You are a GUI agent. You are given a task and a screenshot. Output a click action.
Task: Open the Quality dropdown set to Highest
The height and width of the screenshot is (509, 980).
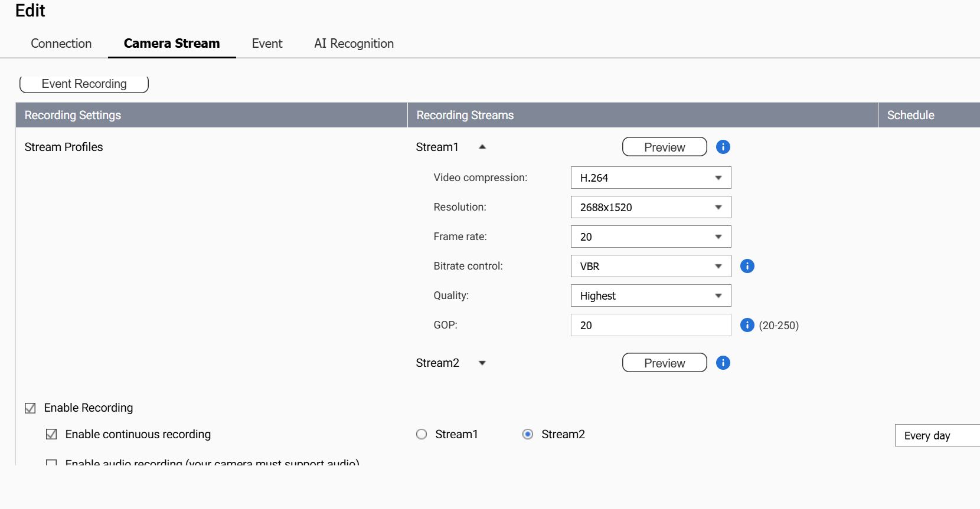(x=651, y=295)
